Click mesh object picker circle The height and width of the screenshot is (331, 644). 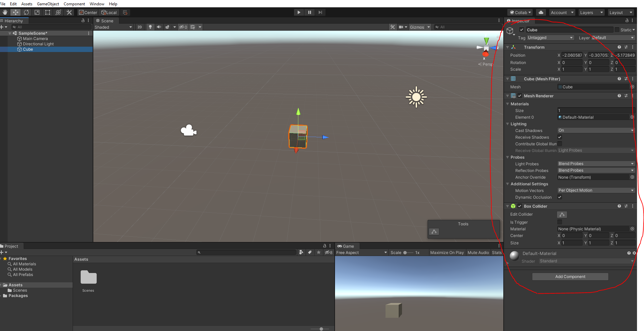click(x=632, y=87)
